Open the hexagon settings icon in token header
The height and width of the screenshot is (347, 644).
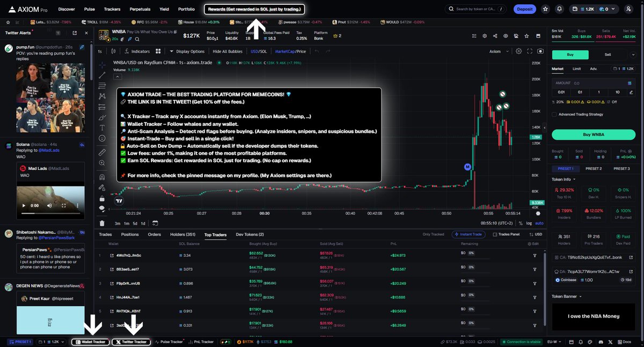click(484, 36)
